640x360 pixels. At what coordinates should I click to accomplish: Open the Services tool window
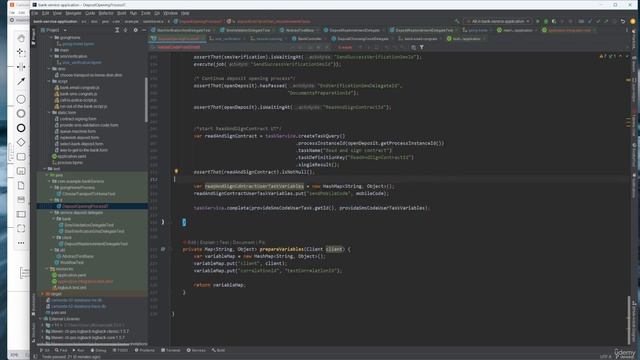(x=196, y=350)
